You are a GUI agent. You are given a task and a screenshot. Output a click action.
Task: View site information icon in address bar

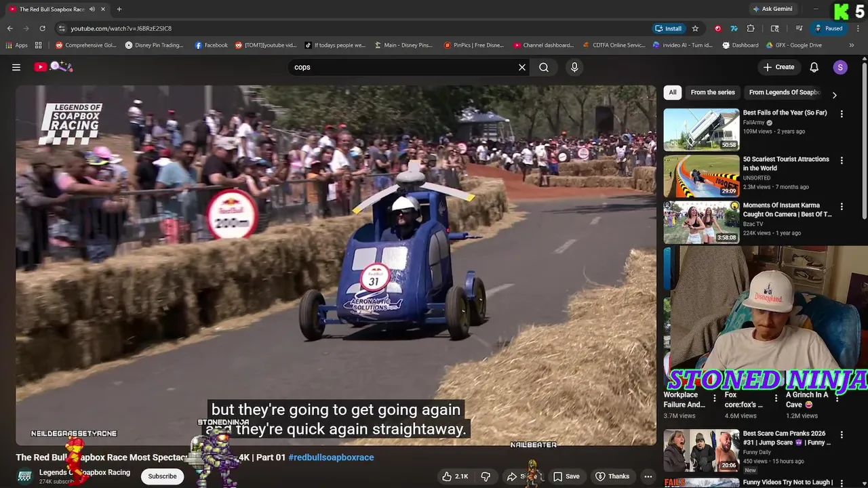point(62,28)
